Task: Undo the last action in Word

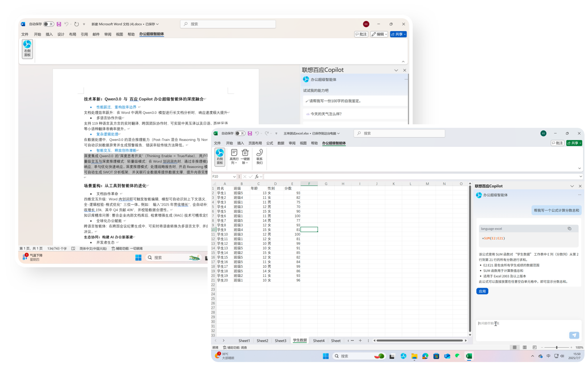Action: tap(66, 24)
